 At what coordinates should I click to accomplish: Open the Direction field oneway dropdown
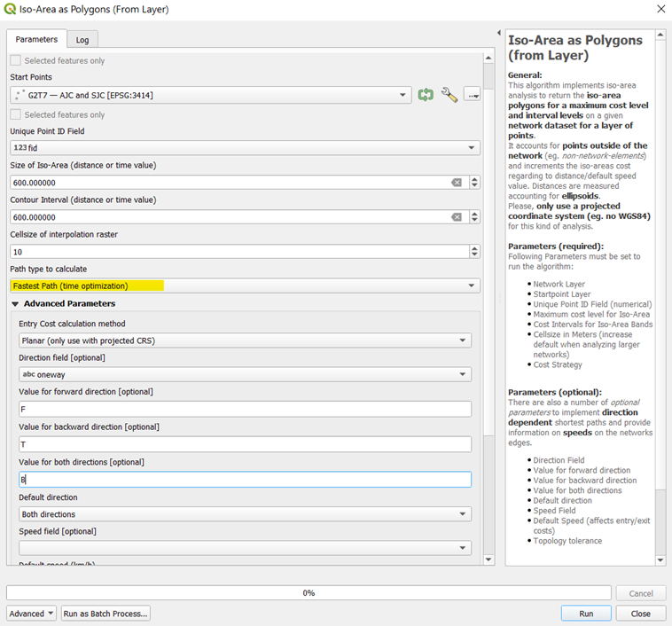click(x=245, y=374)
